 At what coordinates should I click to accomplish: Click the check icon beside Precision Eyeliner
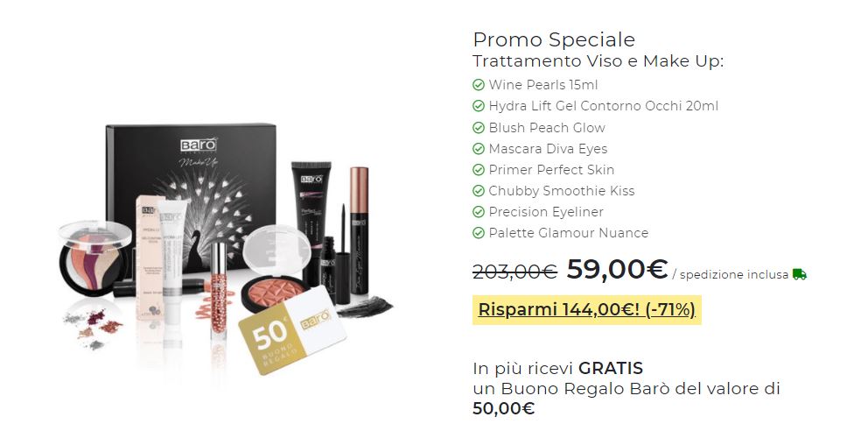click(x=479, y=212)
